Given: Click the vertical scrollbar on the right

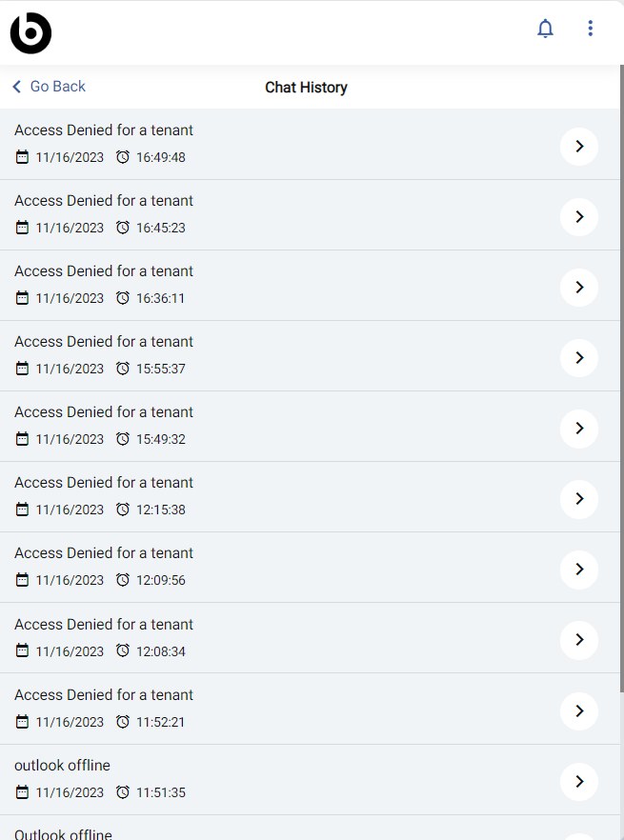Looking at the screenshot, I should point(621,381).
